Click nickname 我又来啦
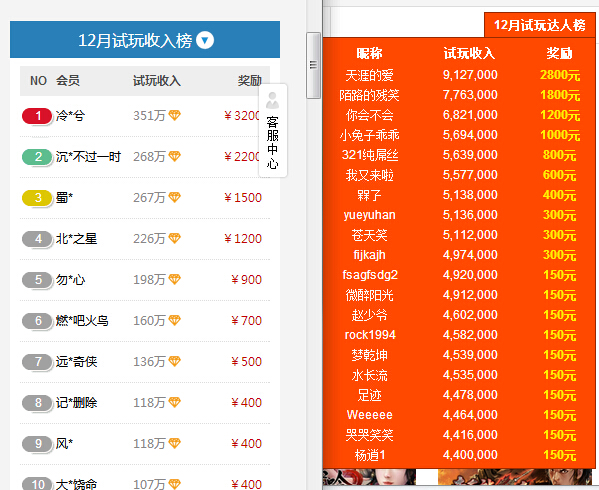The width and height of the screenshot is (599, 490). coord(369,175)
